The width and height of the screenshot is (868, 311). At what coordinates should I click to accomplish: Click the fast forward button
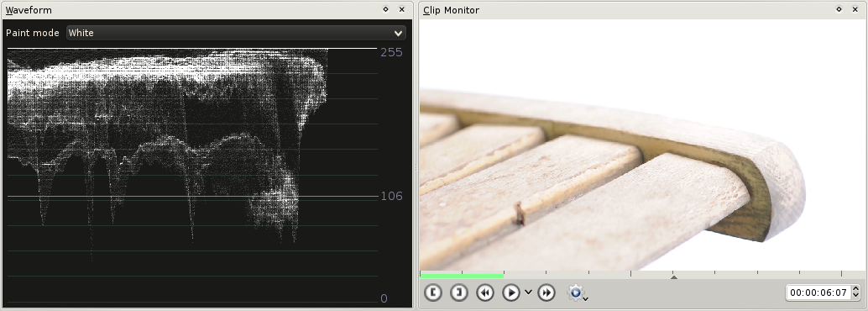coord(546,293)
